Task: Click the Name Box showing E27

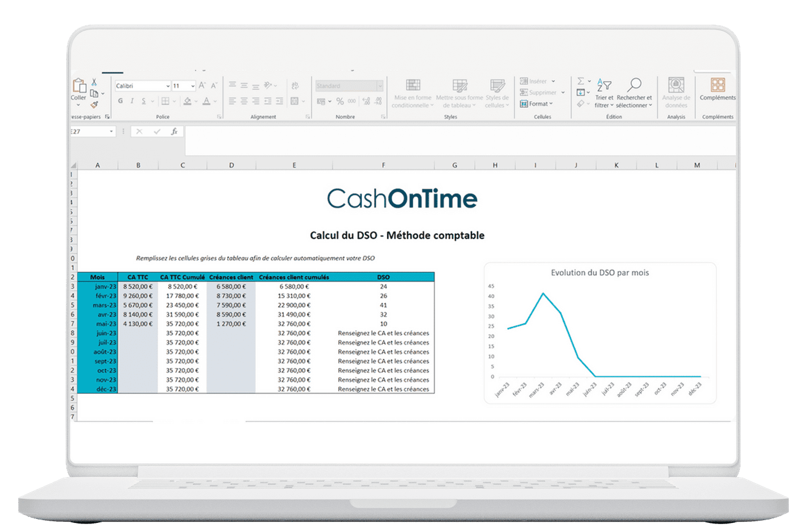Action: tap(92, 132)
